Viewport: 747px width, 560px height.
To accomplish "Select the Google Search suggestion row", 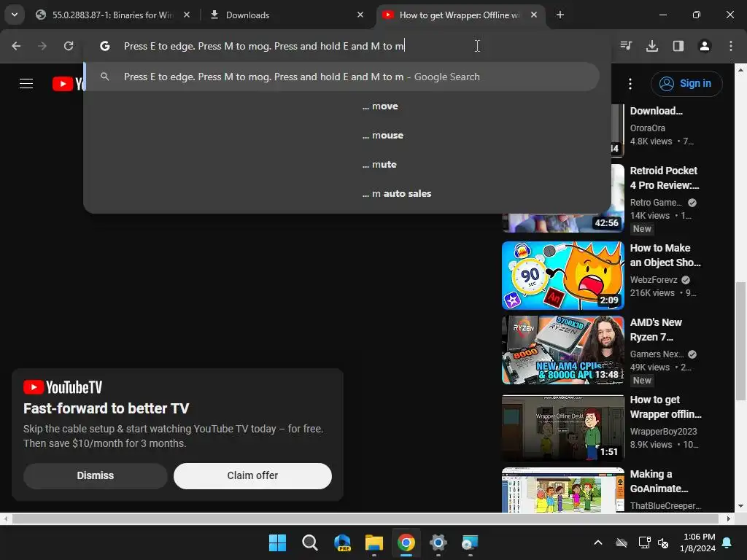I will point(341,77).
